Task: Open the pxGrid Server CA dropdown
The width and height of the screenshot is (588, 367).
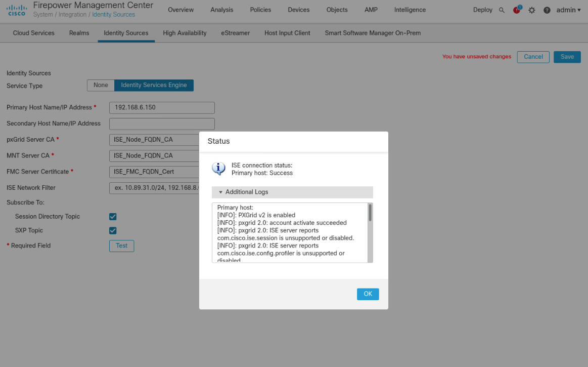Action: coord(154,140)
